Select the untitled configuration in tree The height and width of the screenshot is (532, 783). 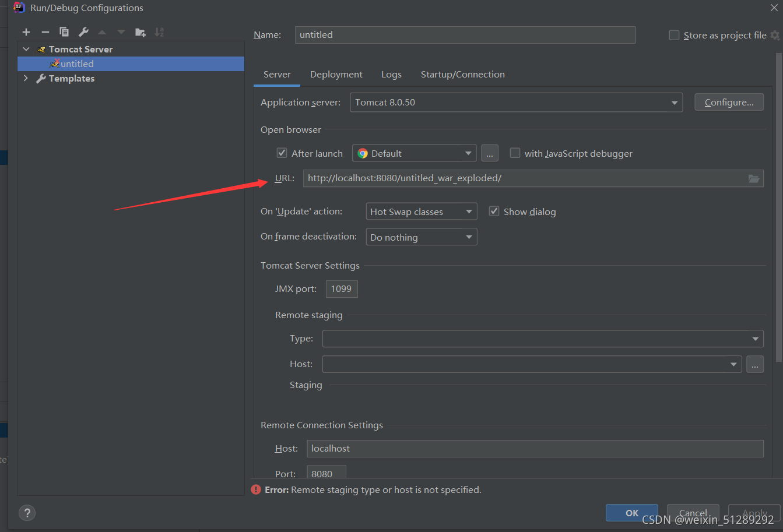(x=131, y=64)
